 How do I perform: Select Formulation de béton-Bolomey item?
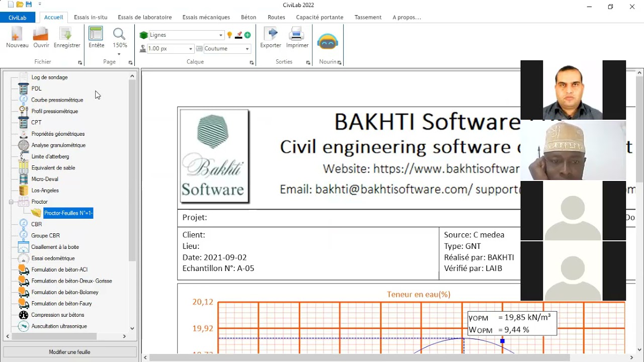65,292
